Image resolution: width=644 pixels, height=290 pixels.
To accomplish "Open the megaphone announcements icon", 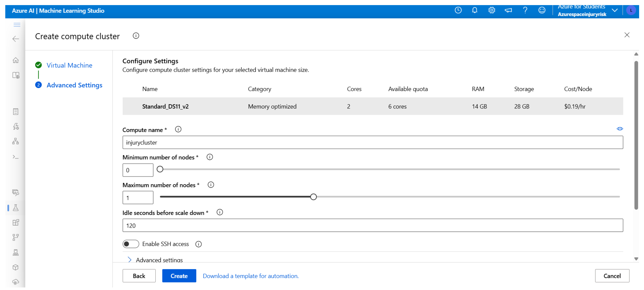I will (508, 10).
